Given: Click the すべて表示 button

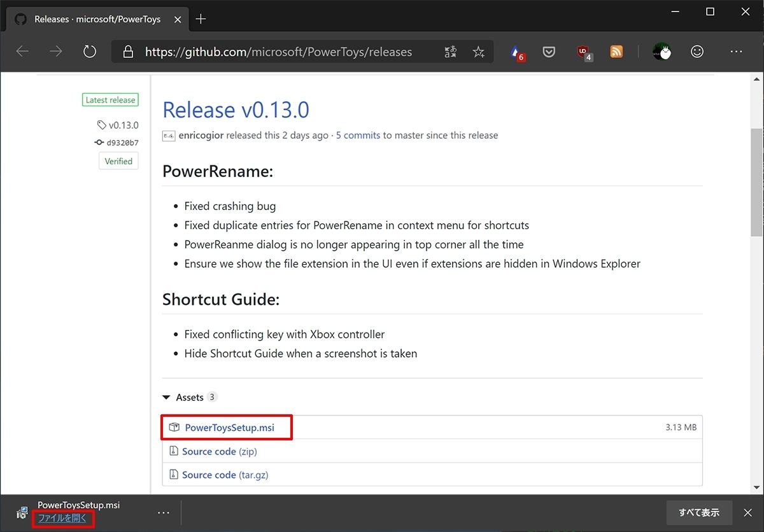Looking at the screenshot, I should 699,512.
